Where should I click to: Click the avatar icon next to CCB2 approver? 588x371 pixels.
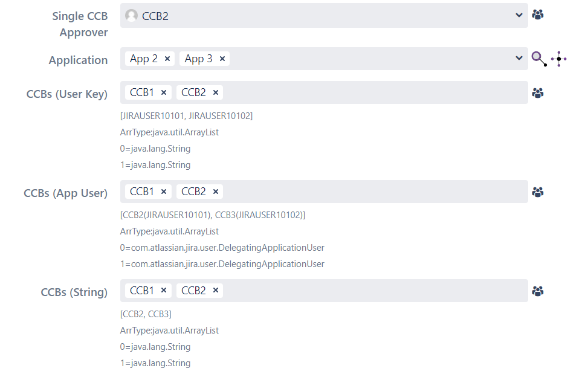(131, 15)
